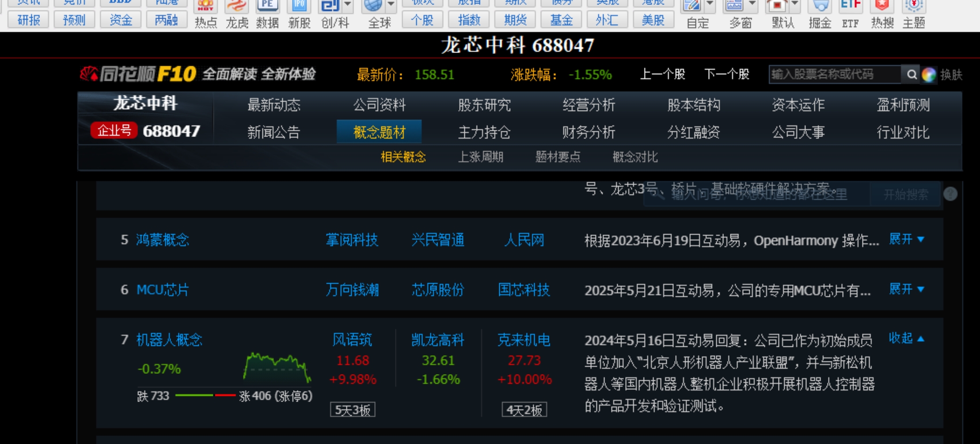Viewport: 980px width, 444px height.
Task: Open the 机器人概念 concept link
Action: 169,340
